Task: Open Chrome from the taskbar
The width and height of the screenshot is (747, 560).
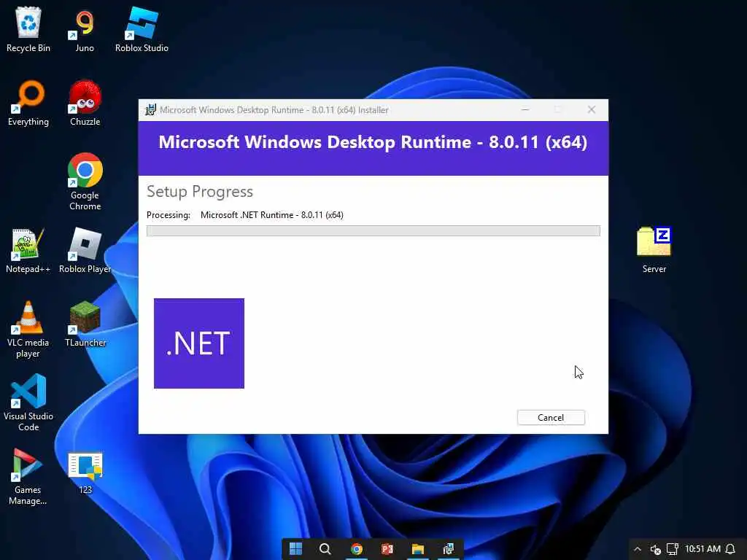Action: (x=356, y=549)
